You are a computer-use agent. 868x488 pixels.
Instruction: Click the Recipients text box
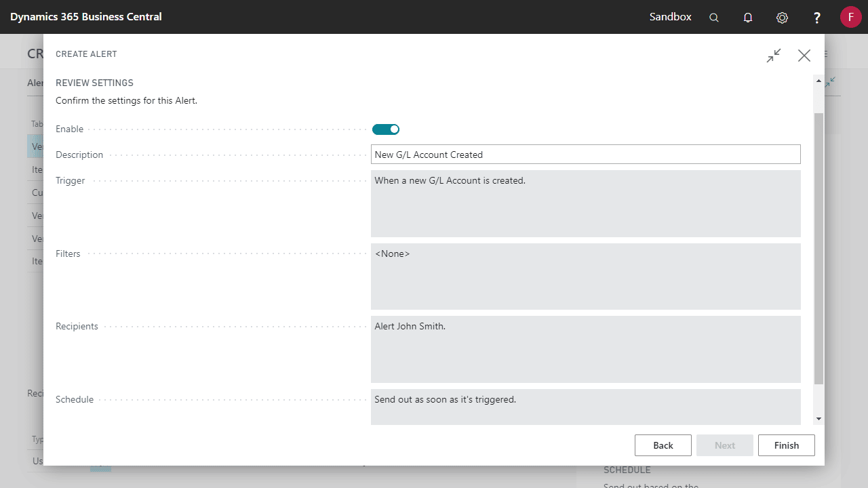tap(586, 349)
